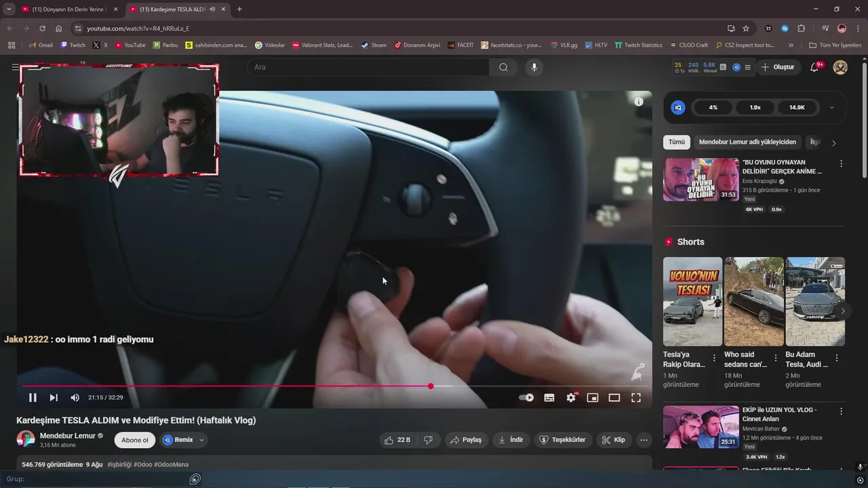Open Mendebur Lemur channel avatar
This screenshot has width=868, height=488.
pos(26,439)
